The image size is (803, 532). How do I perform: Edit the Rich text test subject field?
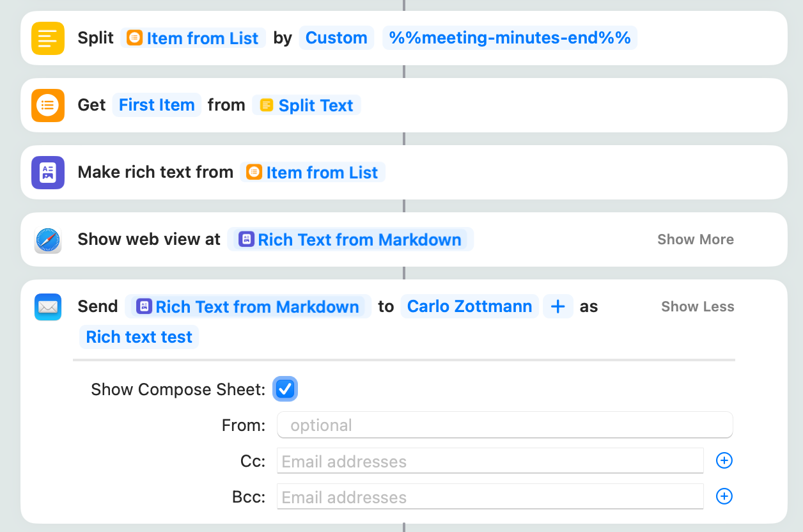click(139, 337)
